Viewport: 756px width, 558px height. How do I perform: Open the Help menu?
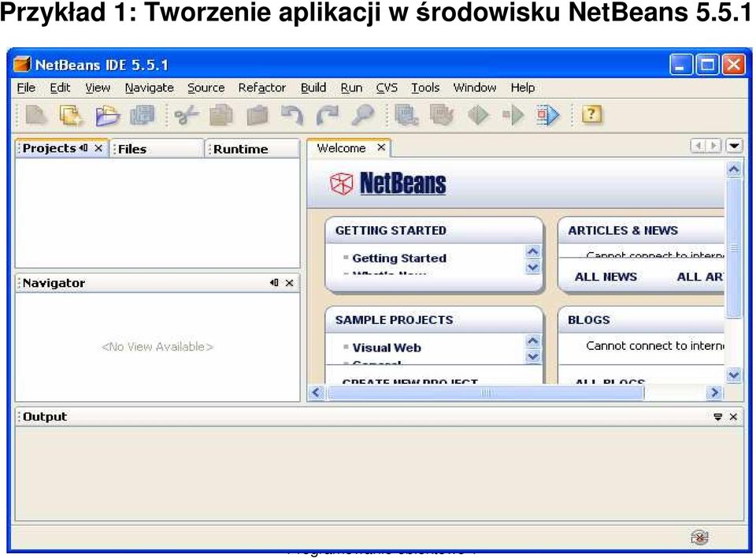click(x=523, y=87)
